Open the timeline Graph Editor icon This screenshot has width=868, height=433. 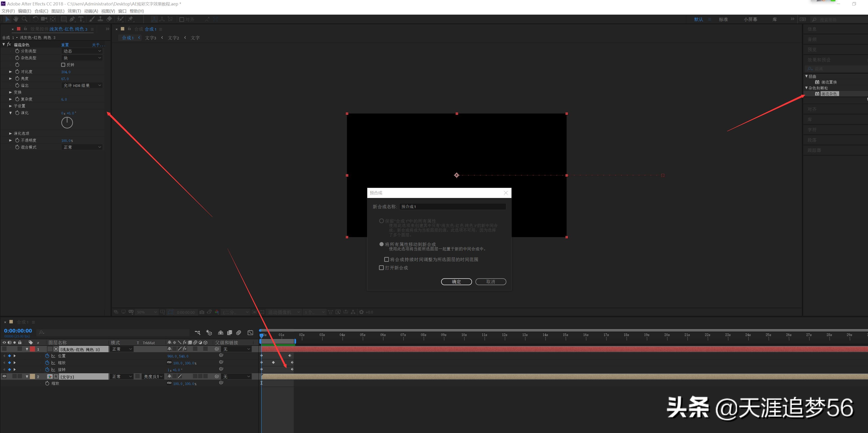coord(250,333)
